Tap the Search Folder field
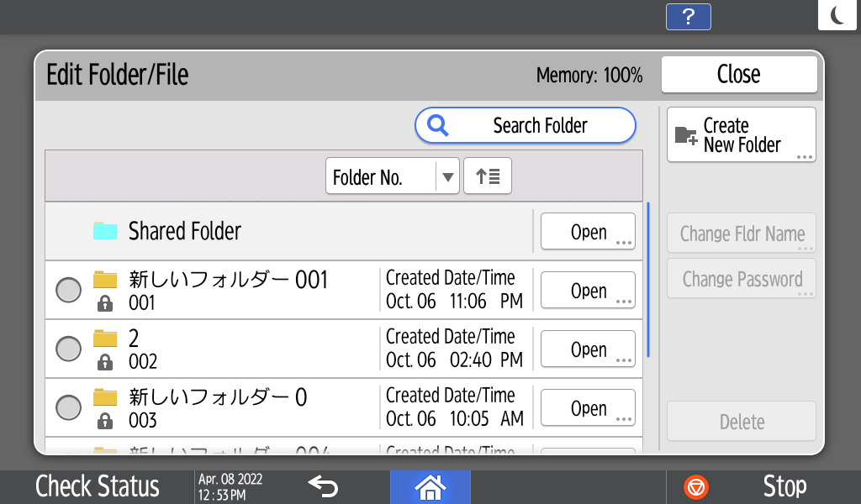The width and height of the screenshot is (861, 504). (x=526, y=126)
